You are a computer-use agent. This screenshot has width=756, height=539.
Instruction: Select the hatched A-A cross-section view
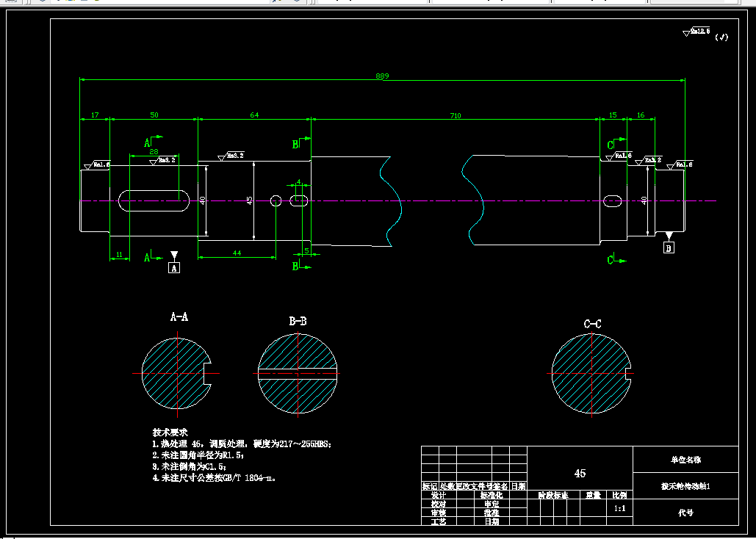[x=177, y=373]
